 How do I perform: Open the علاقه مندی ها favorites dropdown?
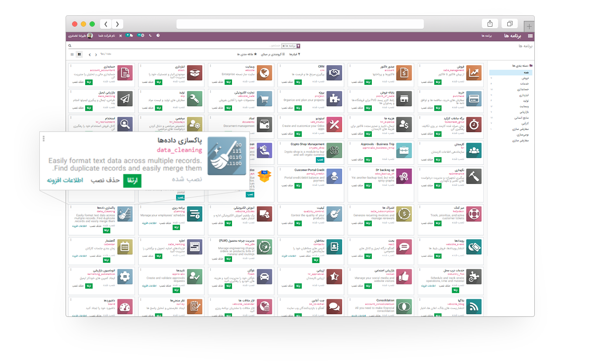[x=247, y=55]
